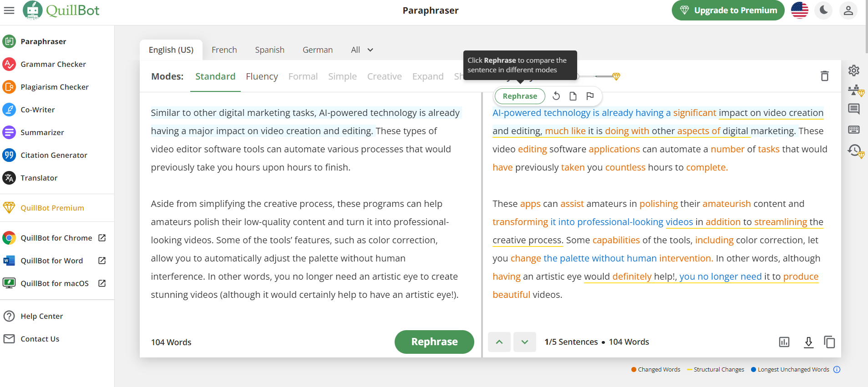Click small Rephrase sentence button

tap(520, 96)
